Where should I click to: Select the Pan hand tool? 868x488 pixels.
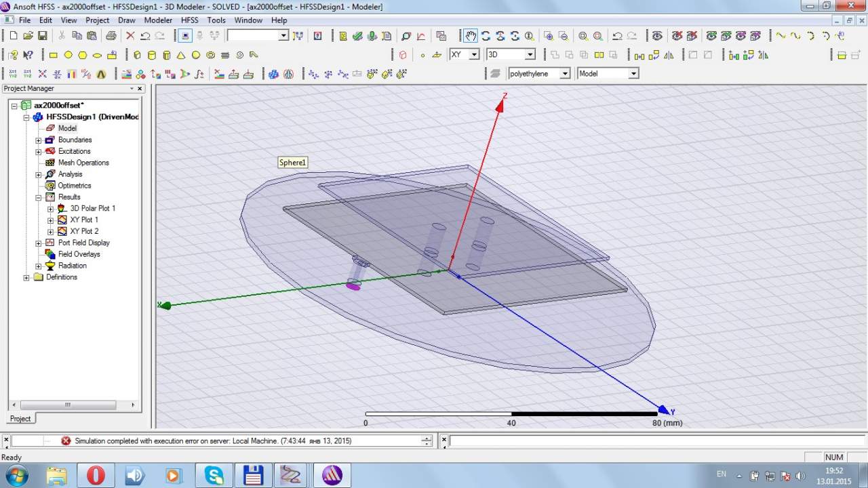pos(471,36)
